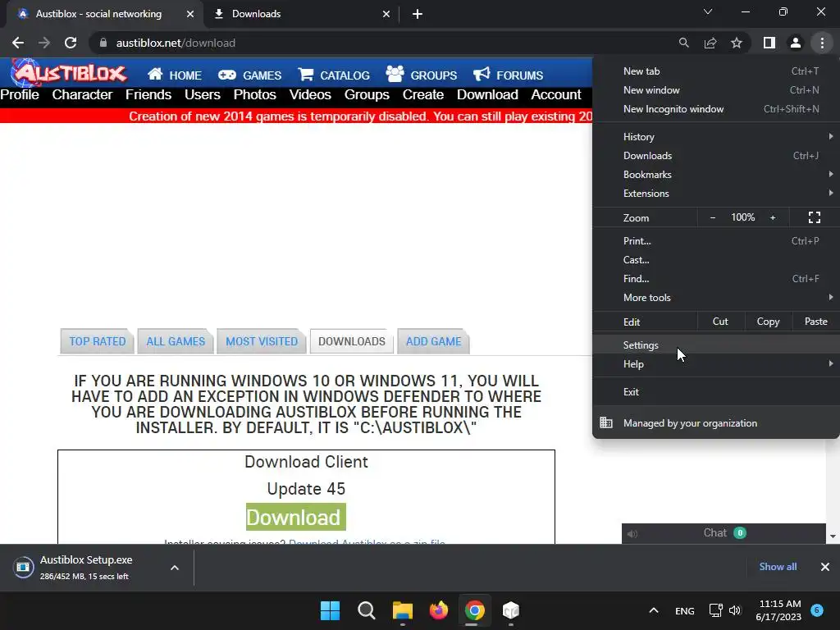Open Downloads from the Chrome menu
The image size is (840, 630).
pyautogui.click(x=715, y=155)
